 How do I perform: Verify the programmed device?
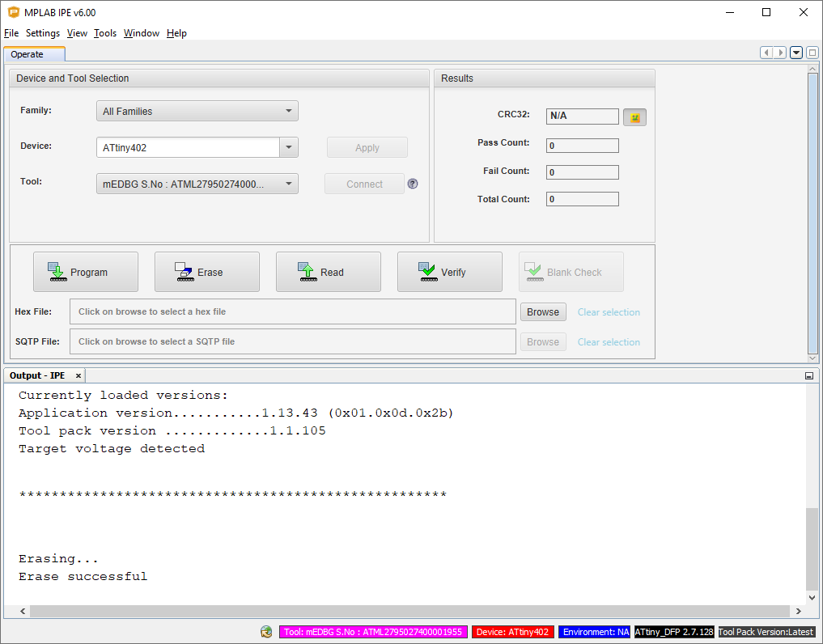449,272
